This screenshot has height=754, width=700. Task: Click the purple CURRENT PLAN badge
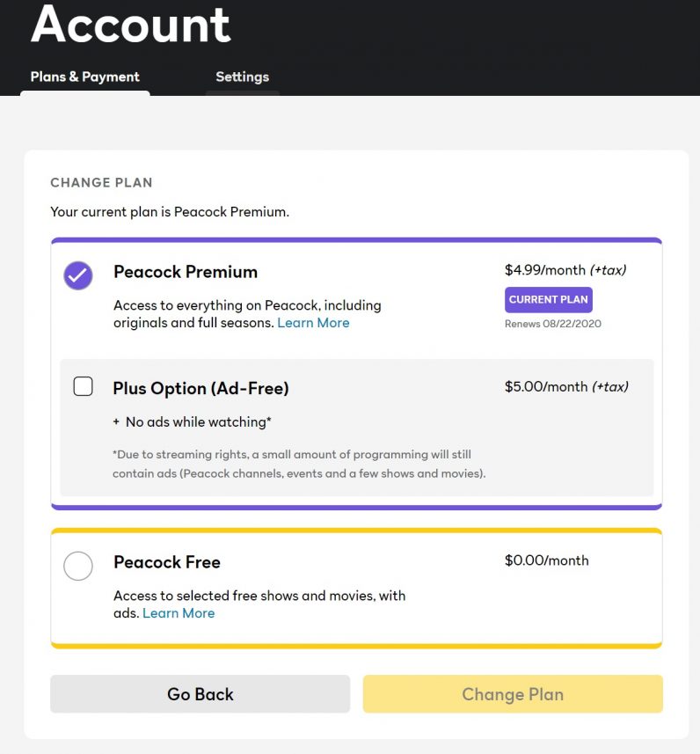click(x=548, y=299)
